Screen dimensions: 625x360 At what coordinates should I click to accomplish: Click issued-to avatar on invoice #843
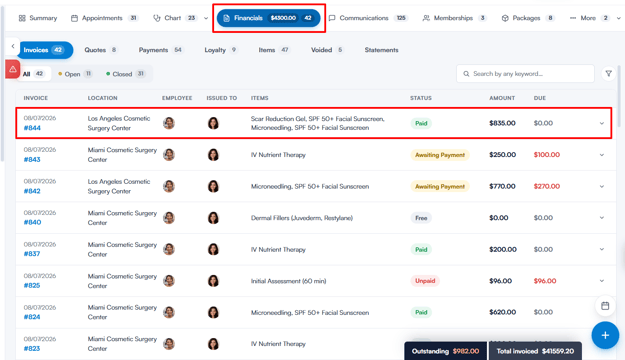click(214, 155)
